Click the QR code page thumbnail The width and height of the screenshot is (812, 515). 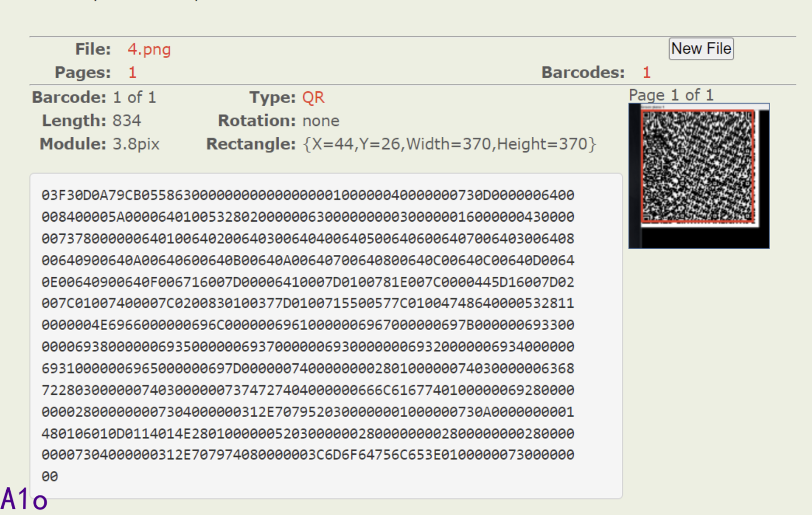click(x=698, y=175)
